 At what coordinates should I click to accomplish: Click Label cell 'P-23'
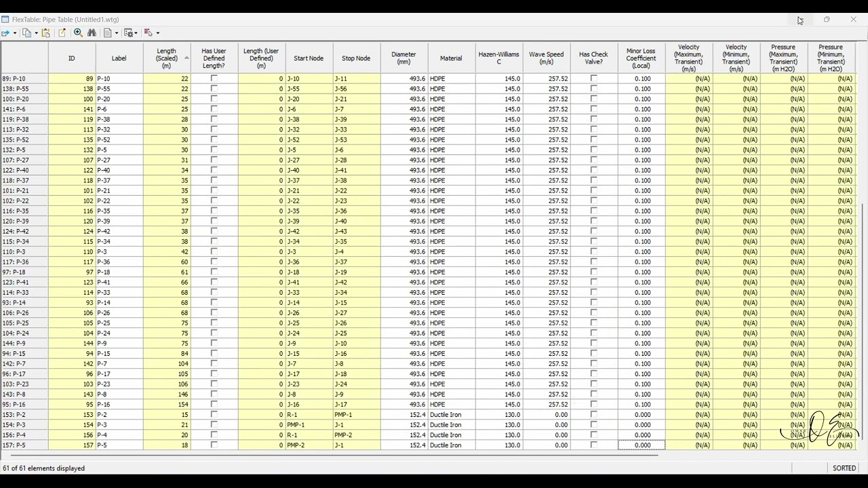click(119, 384)
